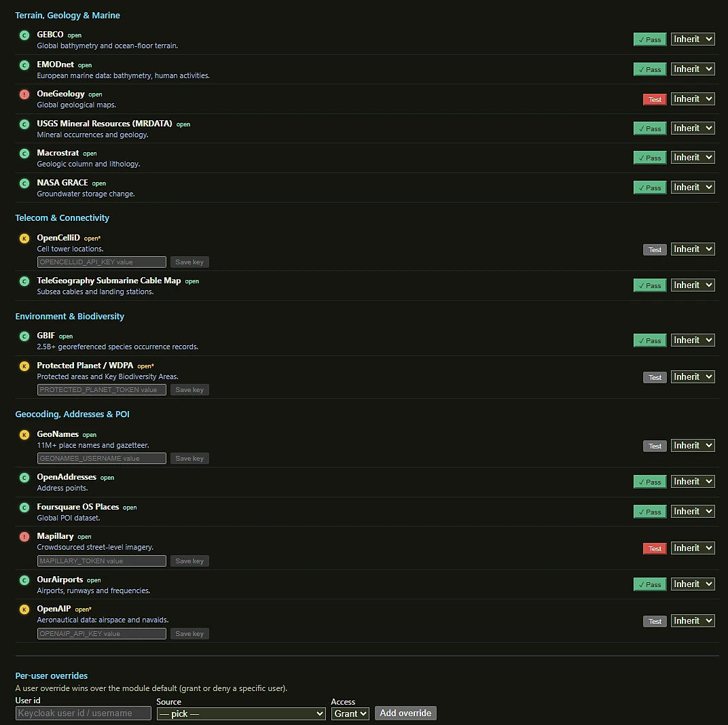728x725 pixels.
Task: Click the green status icon beside Macrostrat
Action: 24,154
